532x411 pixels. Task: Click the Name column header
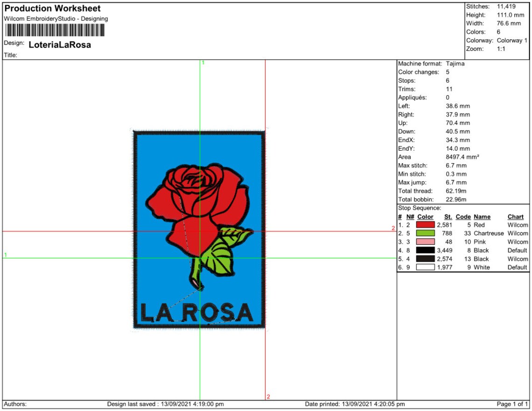click(483, 216)
